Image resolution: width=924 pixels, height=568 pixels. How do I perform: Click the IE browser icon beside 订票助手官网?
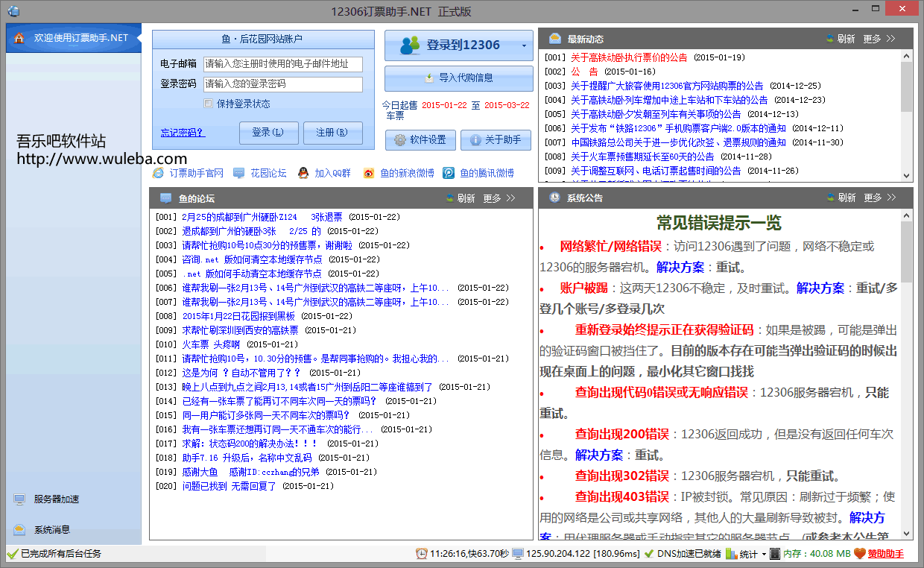click(x=158, y=173)
